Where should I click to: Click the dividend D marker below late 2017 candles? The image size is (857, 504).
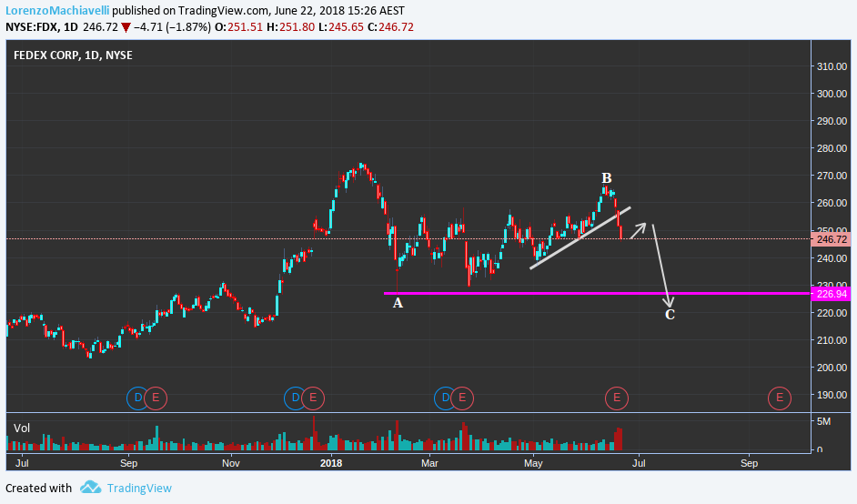pos(295,398)
